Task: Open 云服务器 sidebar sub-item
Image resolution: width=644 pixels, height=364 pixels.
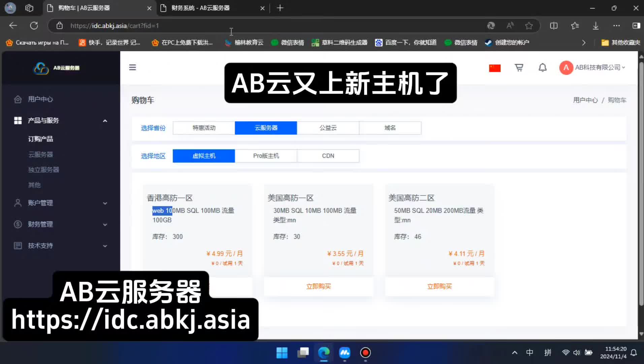Action: (40, 155)
